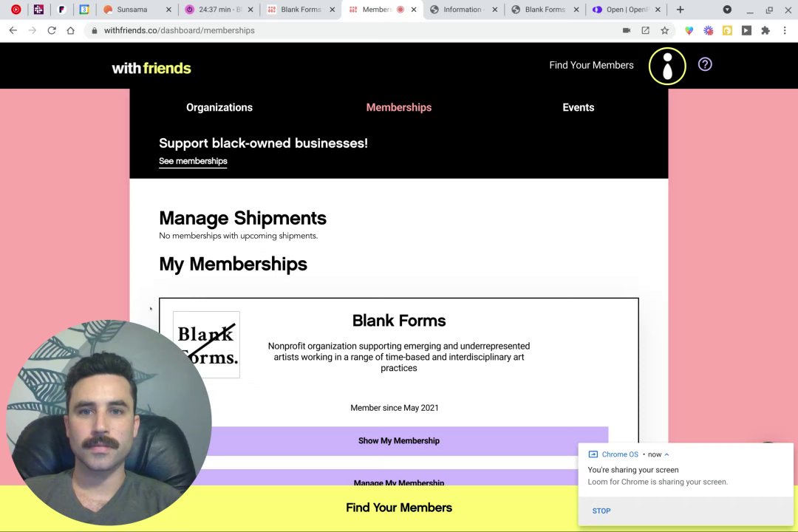Close the Sunsama tab
Image resolution: width=798 pixels, height=532 pixels.
point(168,9)
